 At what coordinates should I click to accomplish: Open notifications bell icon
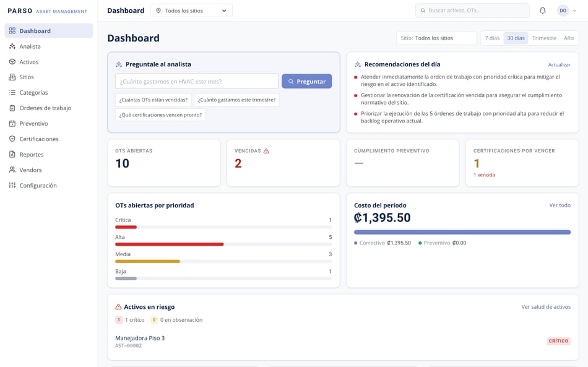[542, 11]
